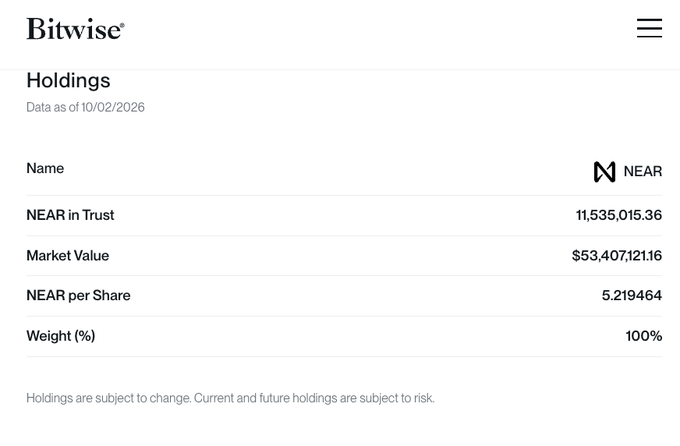Click the Bitwise logo

coord(75,29)
